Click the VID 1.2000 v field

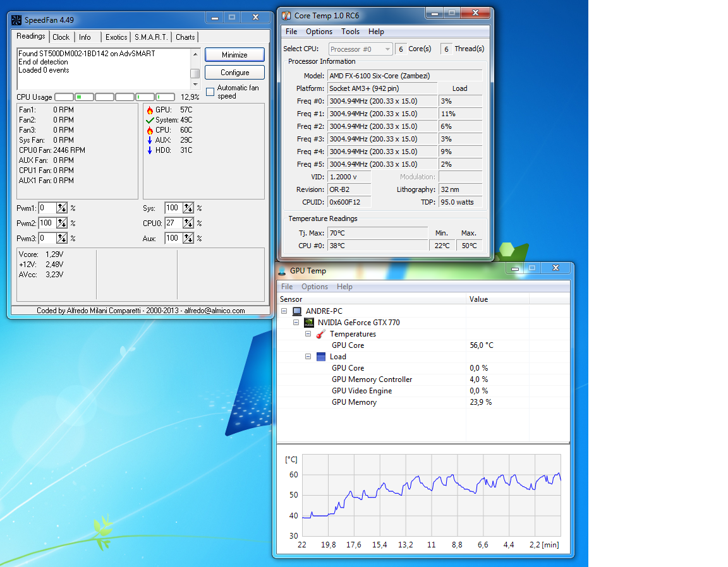349,177
